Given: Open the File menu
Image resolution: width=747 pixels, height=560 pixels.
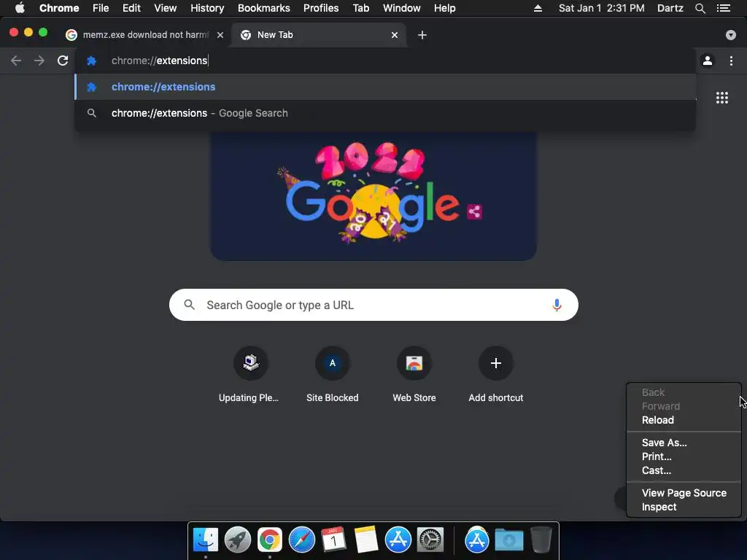Looking at the screenshot, I should pyautogui.click(x=101, y=8).
